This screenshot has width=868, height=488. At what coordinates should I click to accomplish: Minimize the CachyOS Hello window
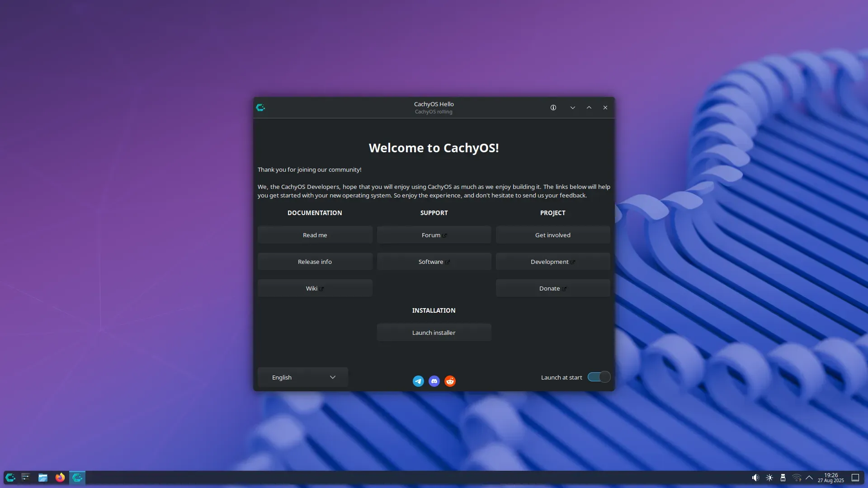573,108
